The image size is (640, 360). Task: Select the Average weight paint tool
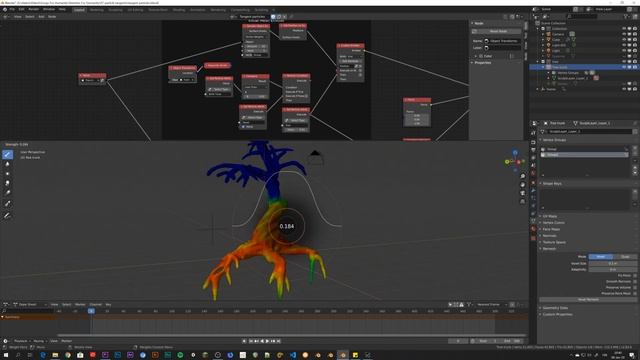pyautogui.click(x=7, y=174)
